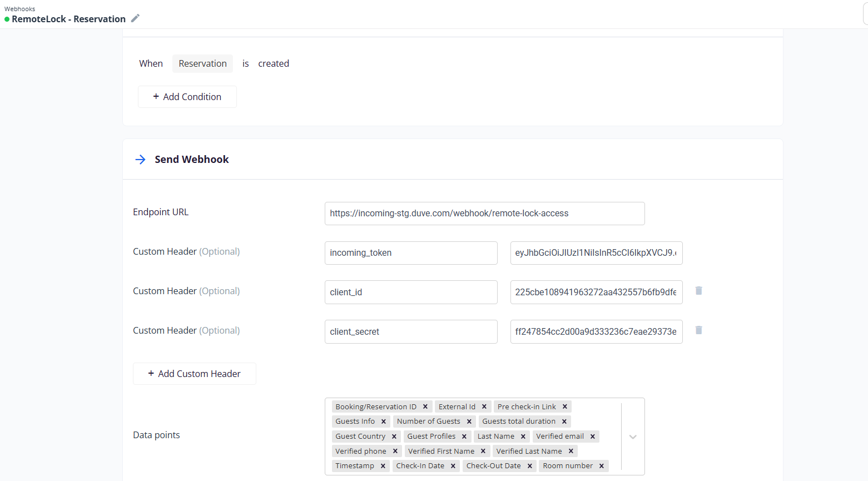The height and width of the screenshot is (481, 868).
Task: Delete the client_id custom header
Action: pos(699,291)
